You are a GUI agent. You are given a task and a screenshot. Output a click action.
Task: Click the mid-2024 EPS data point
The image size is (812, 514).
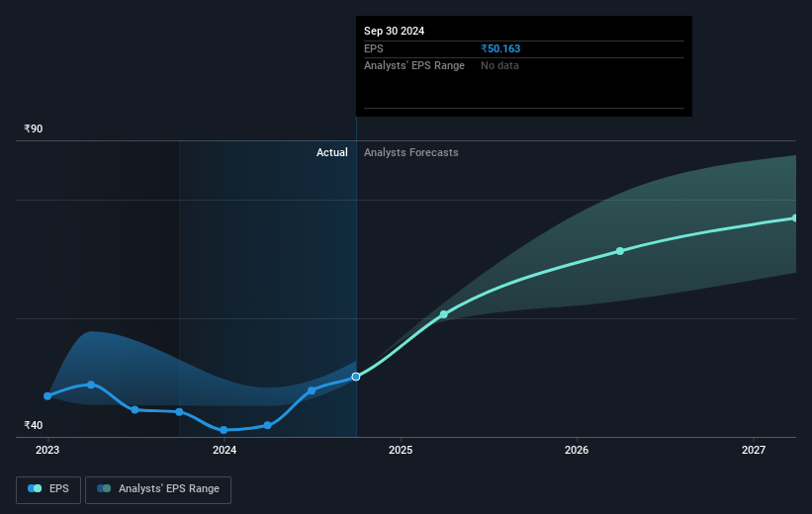(x=312, y=390)
